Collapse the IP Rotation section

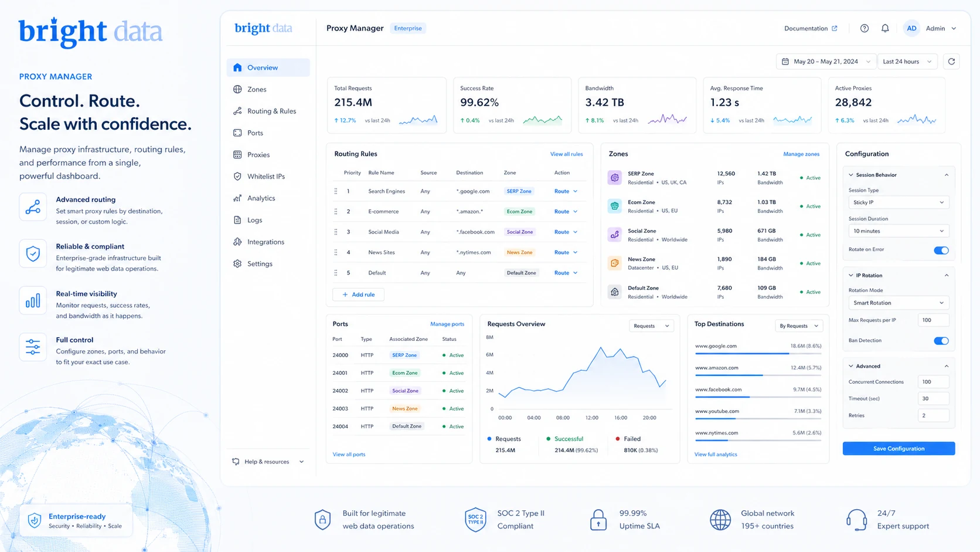pos(946,275)
